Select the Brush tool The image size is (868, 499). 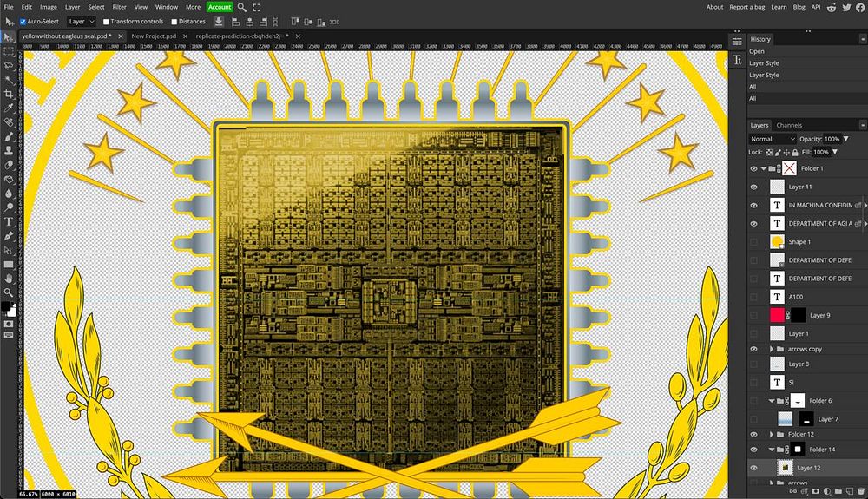(x=9, y=136)
